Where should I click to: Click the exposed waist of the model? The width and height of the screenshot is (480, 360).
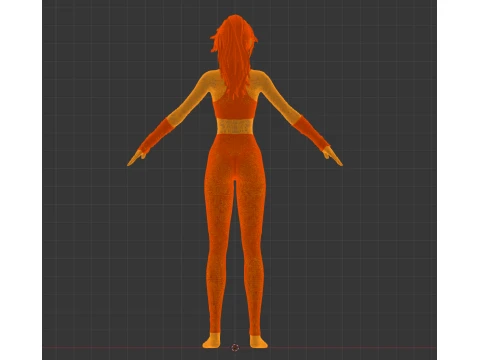[235, 126]
